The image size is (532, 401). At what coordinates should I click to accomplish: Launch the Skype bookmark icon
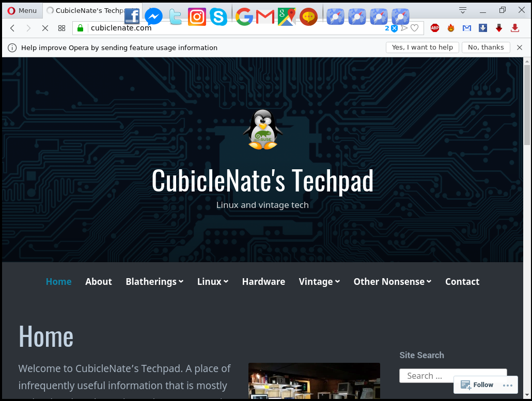click(x=218, y=17)
